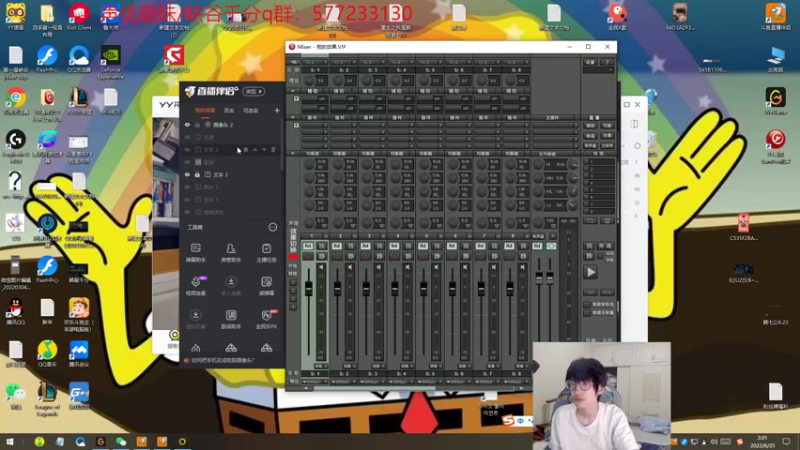Click the volume fader of mixer channel 8
The width and height of the screenshot is (800, 450).
click(x=510, y=289)
